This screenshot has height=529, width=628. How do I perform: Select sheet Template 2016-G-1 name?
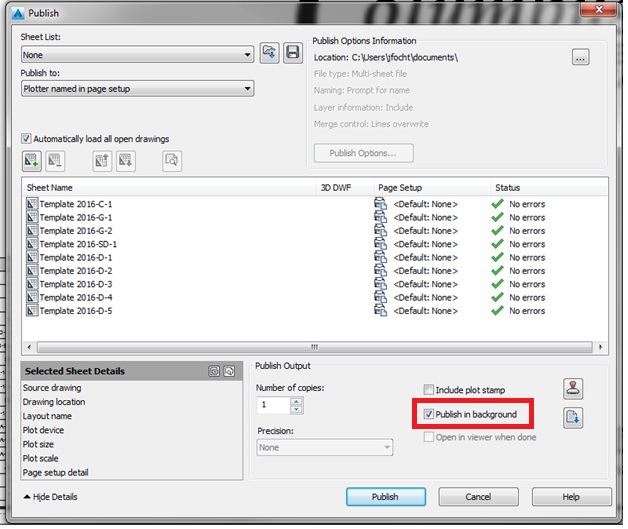click(76, 217)
